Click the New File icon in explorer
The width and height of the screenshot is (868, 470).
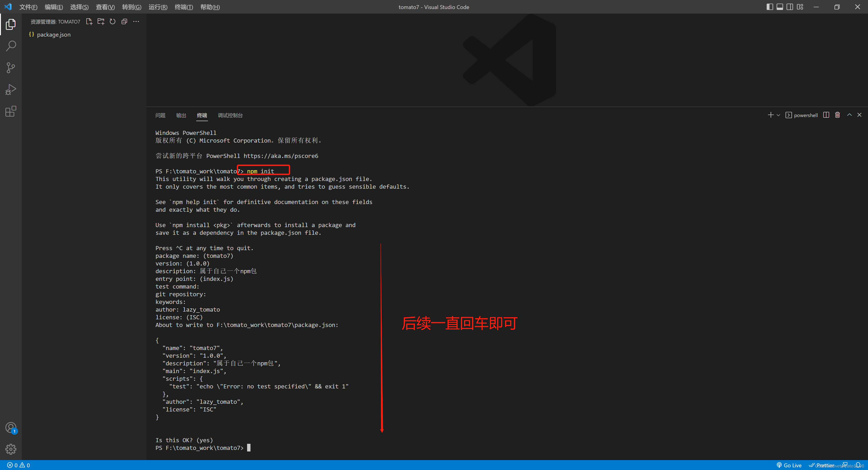[x=89, y=21]
